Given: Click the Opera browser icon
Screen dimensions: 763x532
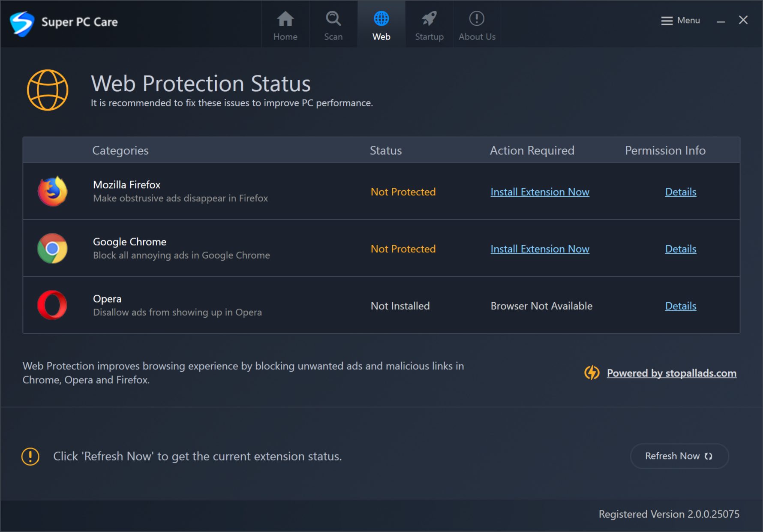Looking at the screenshot, I should click(52, 305).
